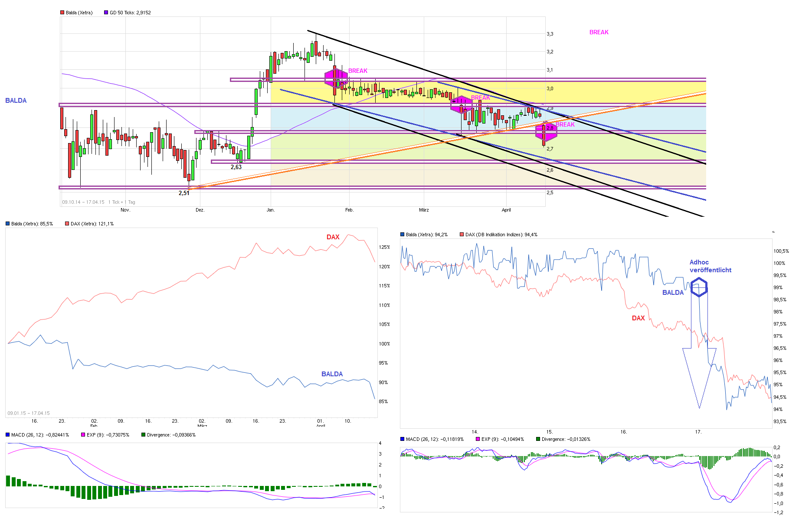Click the purple GD 50 Ticks legend swatch
This screenshot has width=812, height=528.
tap(106, 13)
